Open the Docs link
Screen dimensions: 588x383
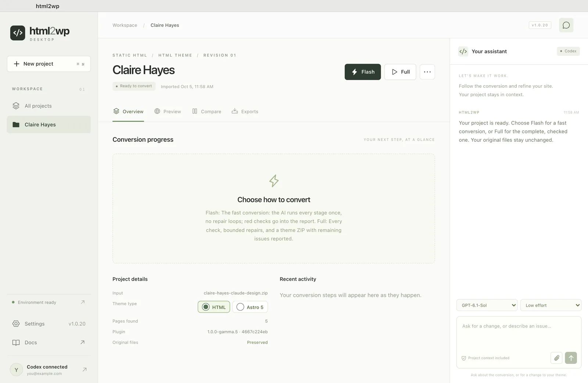click(49, 343)
